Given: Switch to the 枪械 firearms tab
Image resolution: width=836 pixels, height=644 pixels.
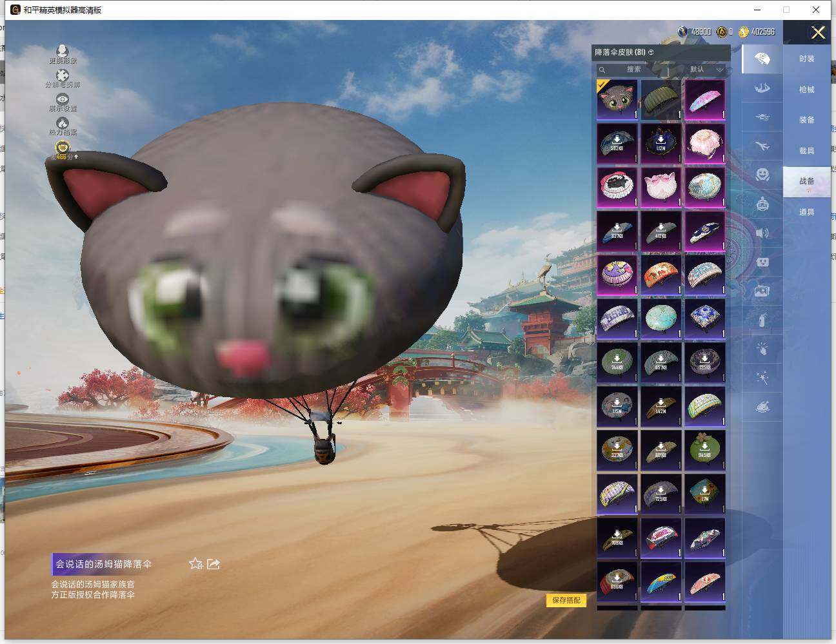Looking at the screenshot, I should click(x=806, y=90).
